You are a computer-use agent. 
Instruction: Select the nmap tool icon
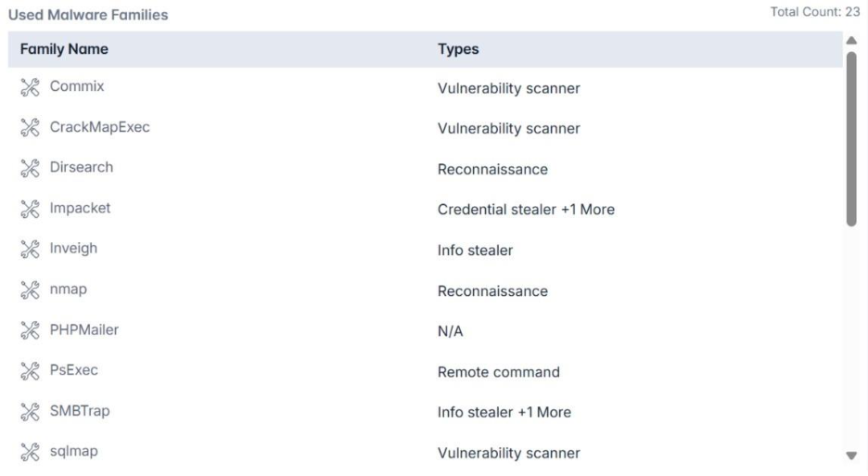click(31, 290)
